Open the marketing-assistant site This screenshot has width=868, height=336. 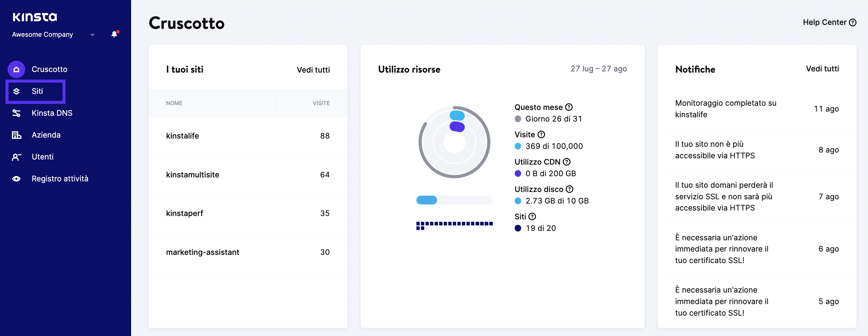[202, 252]
